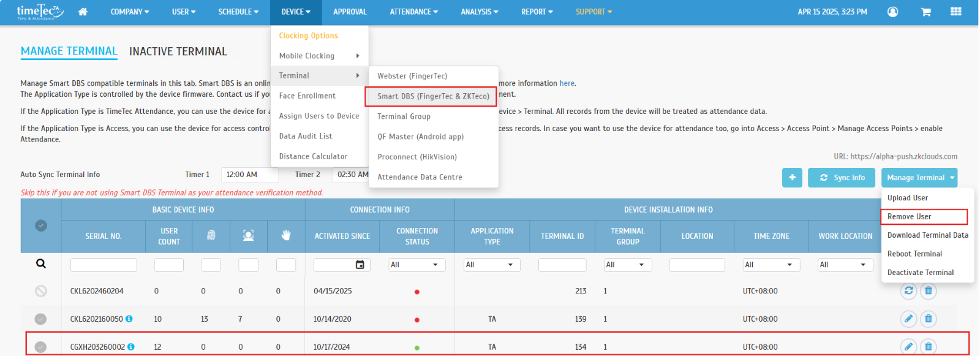The image size is (980, 356).
Task: Open the Time Zone filter dropdown
Action: pyautogui.click(x=771, y=265)
